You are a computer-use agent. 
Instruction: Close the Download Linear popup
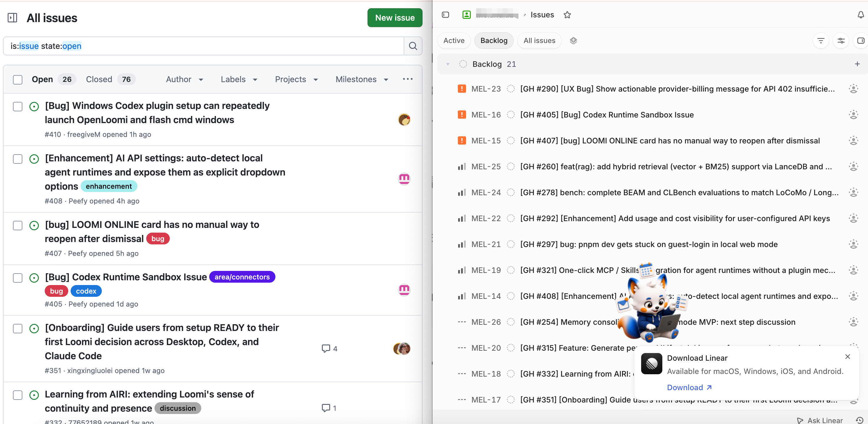point(847,357)
